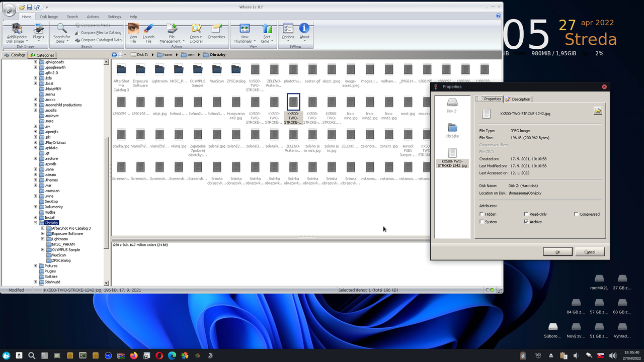
Task: Open Firefox from the taskbar
Action: point(133,355)
